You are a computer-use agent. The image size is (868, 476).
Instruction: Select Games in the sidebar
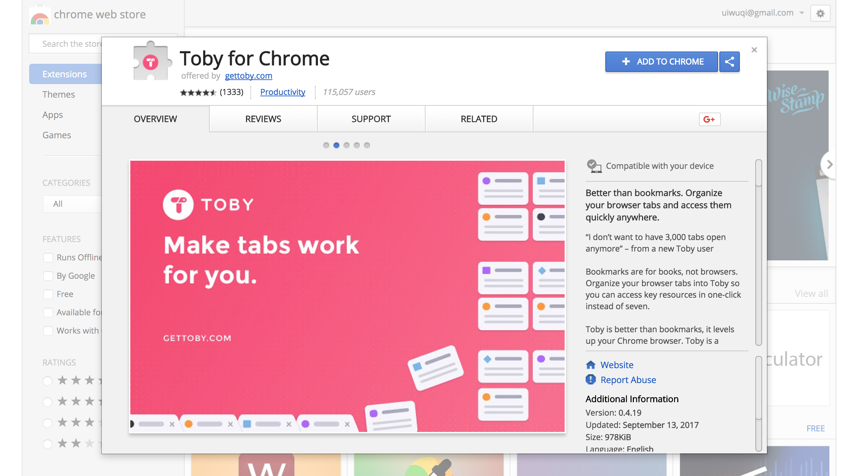coord(57,135)
